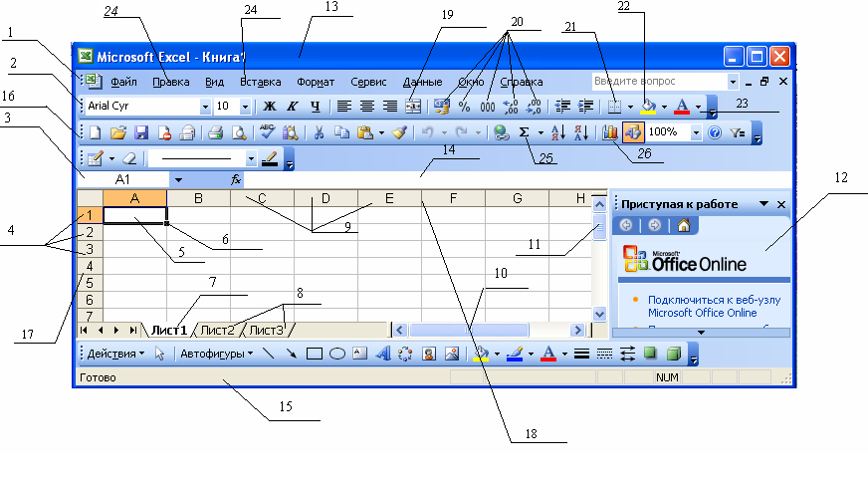Insert hyperlink with globe icon
This screenshot has width=868, height=480.
coord(502,132)
